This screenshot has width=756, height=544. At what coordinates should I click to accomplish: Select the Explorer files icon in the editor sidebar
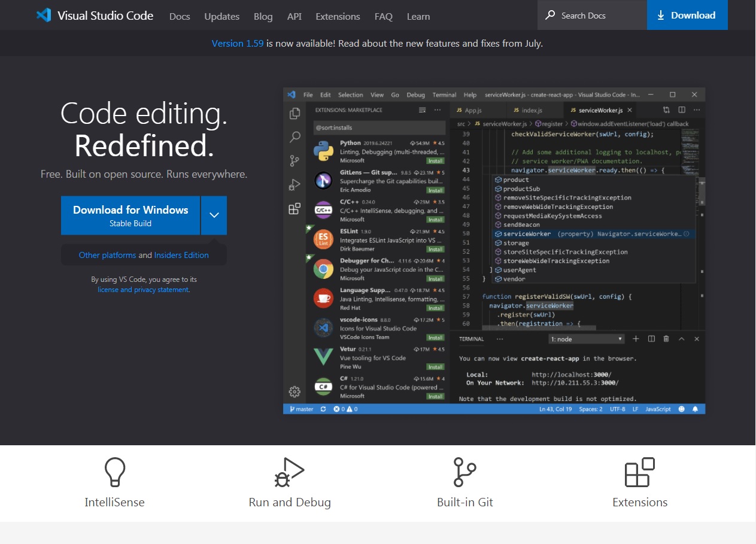click(x=294, y=114)
